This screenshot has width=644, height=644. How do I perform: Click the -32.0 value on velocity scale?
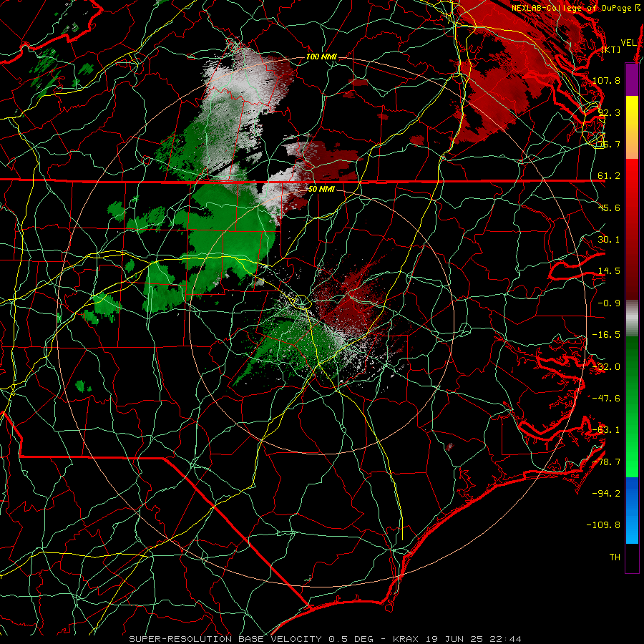(606, 367)
